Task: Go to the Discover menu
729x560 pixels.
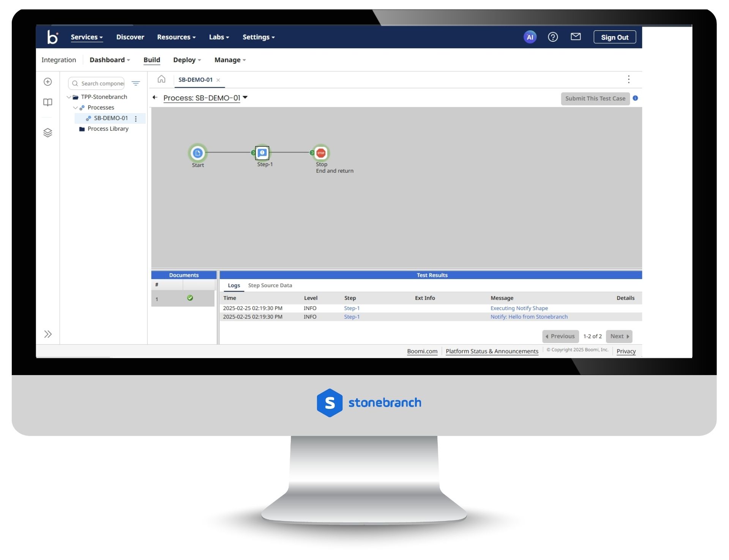Action: [130, 37]
